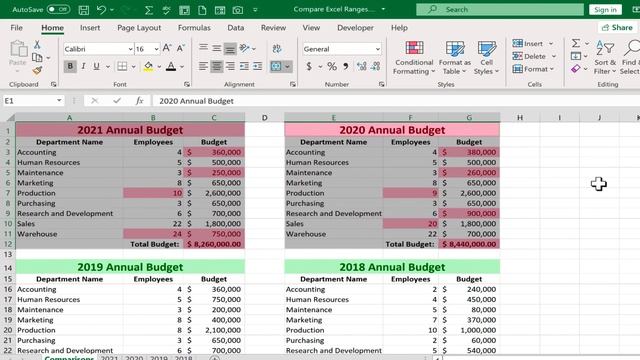This screenshot has width=640, height=360.
Task: Select the column H header
Action: 520,118
